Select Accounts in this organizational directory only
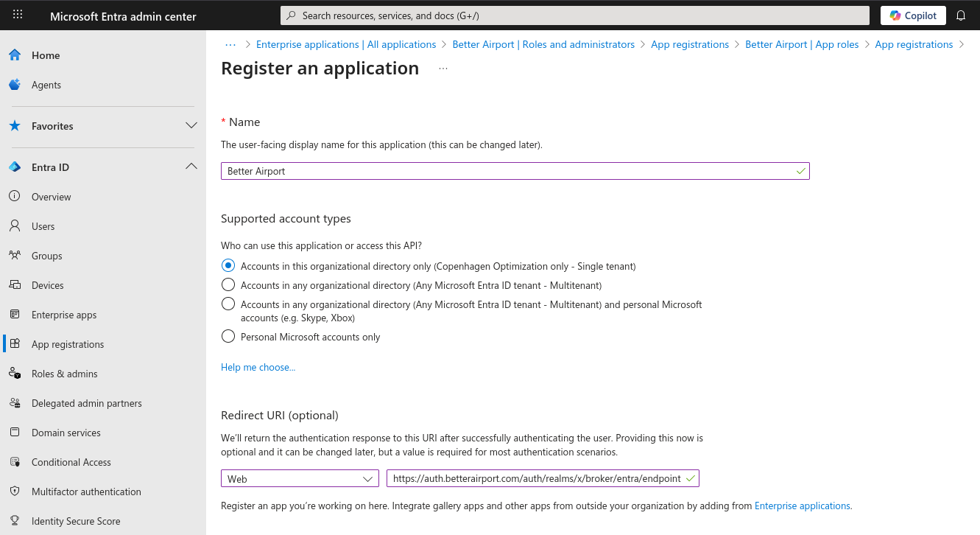The width and height of the screenshot is (980, 535). (228, 266)
